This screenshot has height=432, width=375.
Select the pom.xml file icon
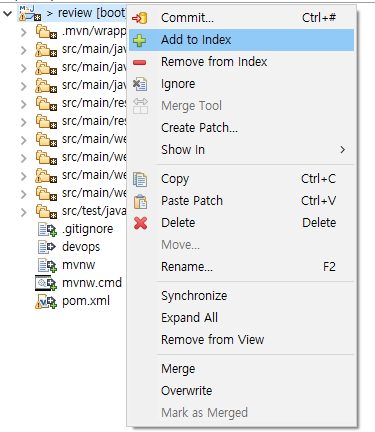46,301
